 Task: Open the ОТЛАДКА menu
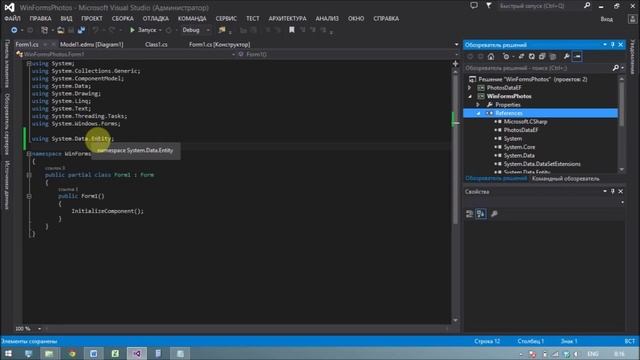tap(156, 18)
